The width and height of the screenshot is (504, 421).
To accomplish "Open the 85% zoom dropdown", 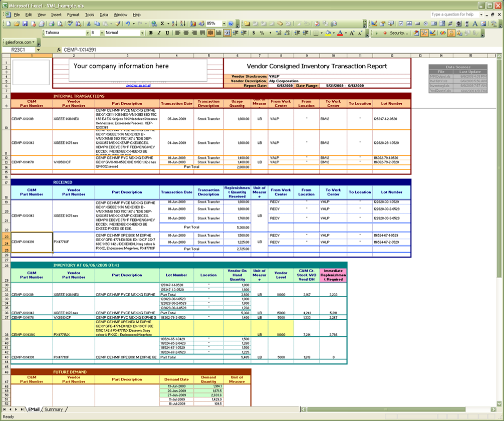I will pyautogui.click(x=224, y=24).
